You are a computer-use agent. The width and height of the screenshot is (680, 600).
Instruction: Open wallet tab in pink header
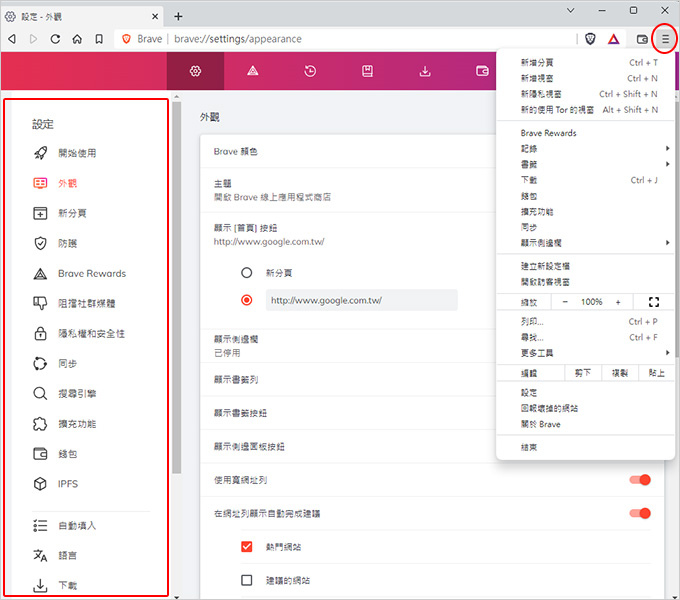(482, 71)
